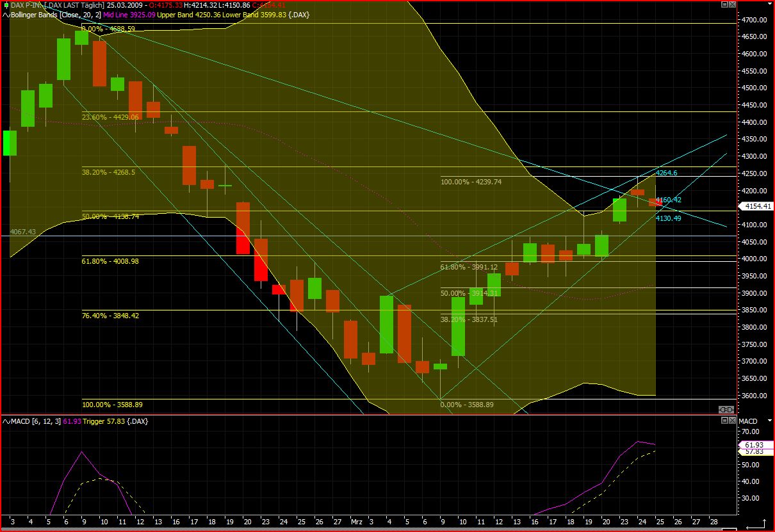Click the line icon beside MACD legend
This screenshot has height=532, width=775.
pos(6,421)
